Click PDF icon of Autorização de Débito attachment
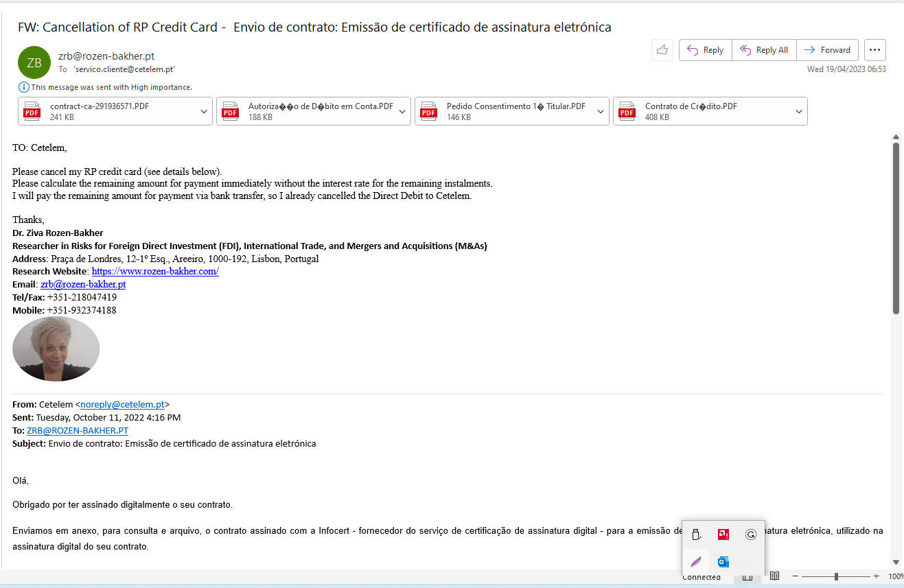The image size is (904, 588). click(x=230, y=111)
